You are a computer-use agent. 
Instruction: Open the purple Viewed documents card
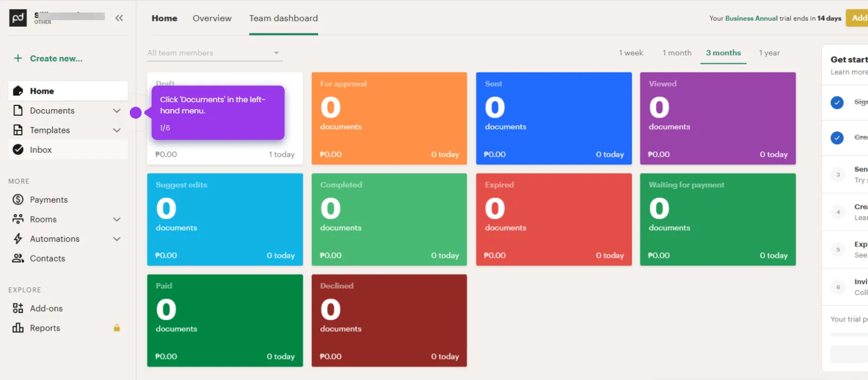tap(718, 118)
